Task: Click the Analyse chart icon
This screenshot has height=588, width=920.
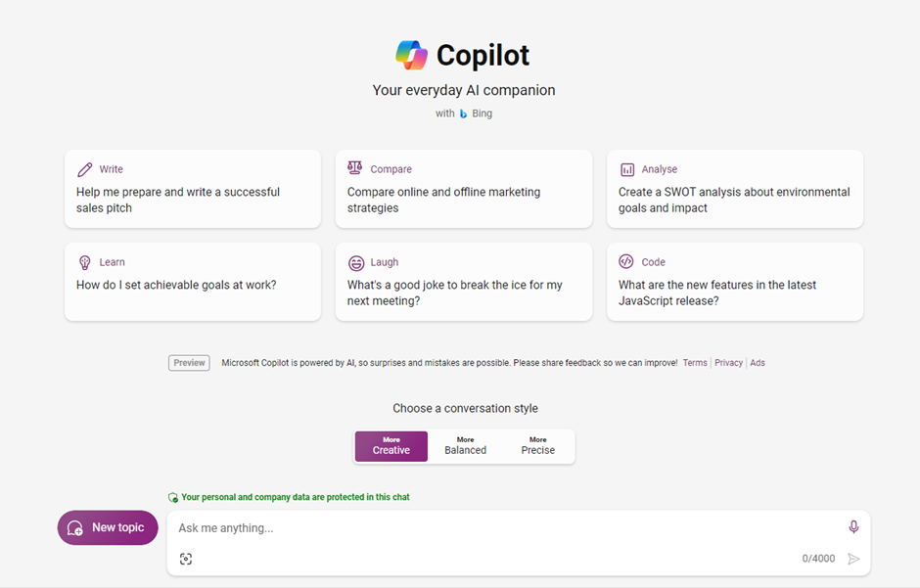Action: [627, 168]
